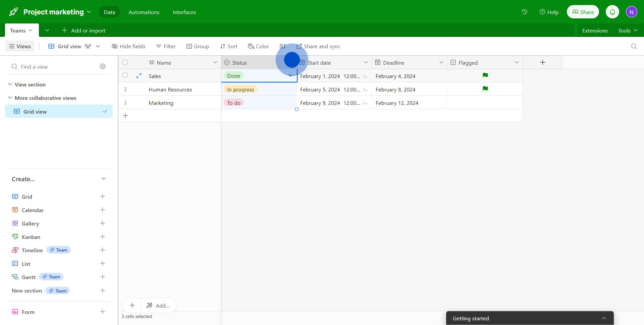
Task: Switch to the Automations tab
Action: pyautogui.click(x=144, y=12)
